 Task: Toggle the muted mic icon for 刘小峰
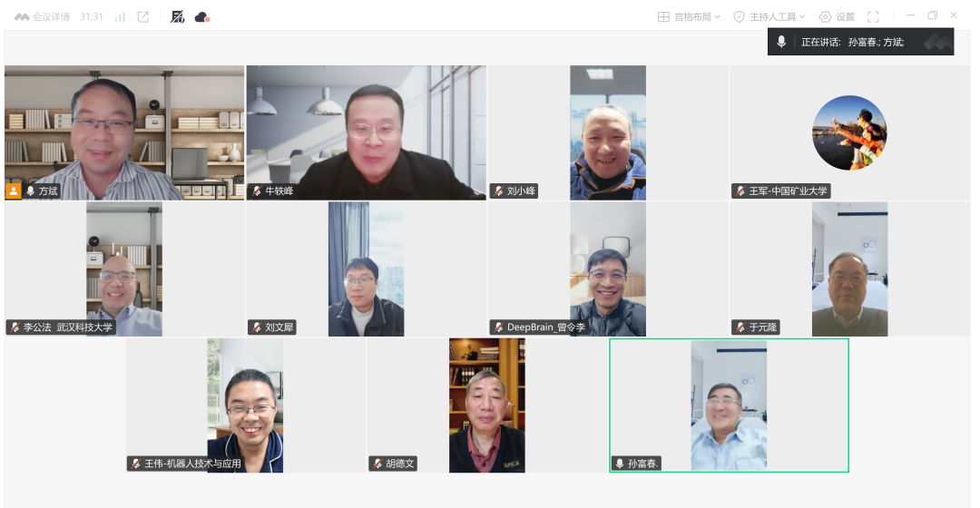pyautogui.click(x=499, y=191)
